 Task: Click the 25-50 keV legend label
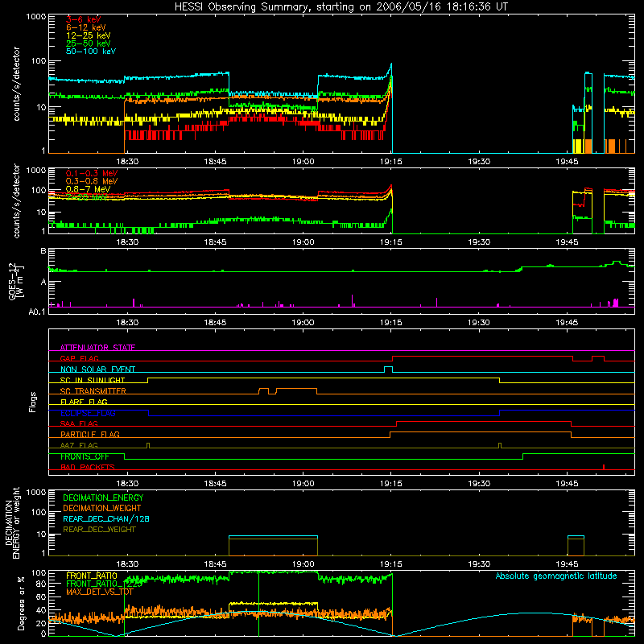tap(88, 43)
